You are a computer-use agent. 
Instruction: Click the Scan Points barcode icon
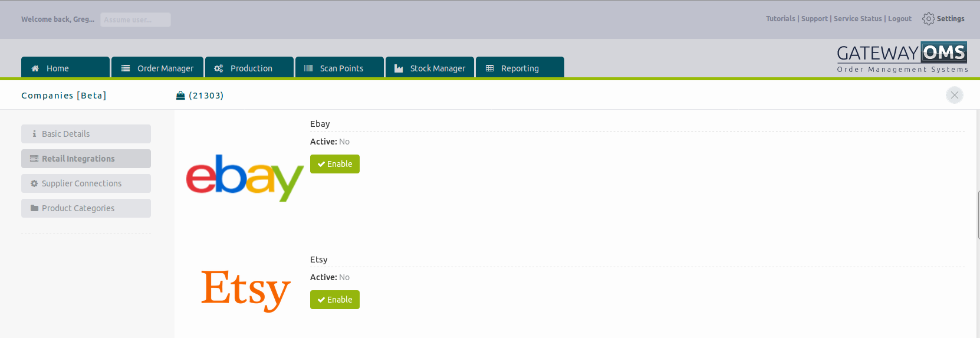(308, 68)
